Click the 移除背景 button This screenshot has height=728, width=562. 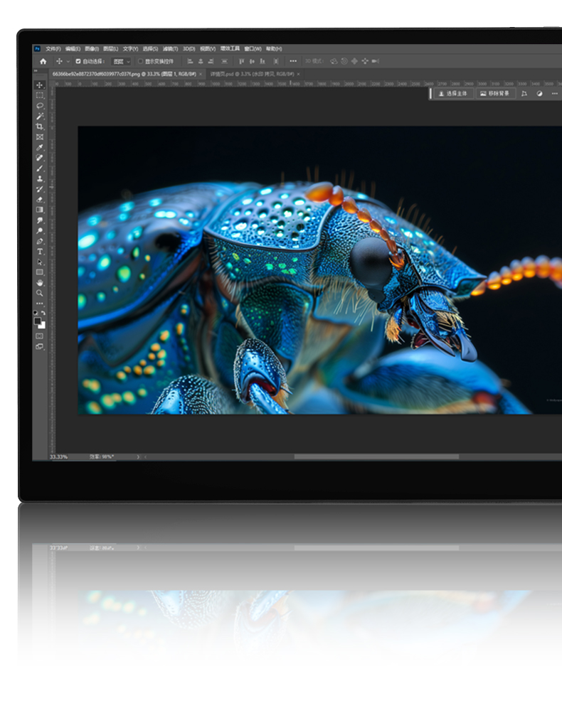point(494,94)
